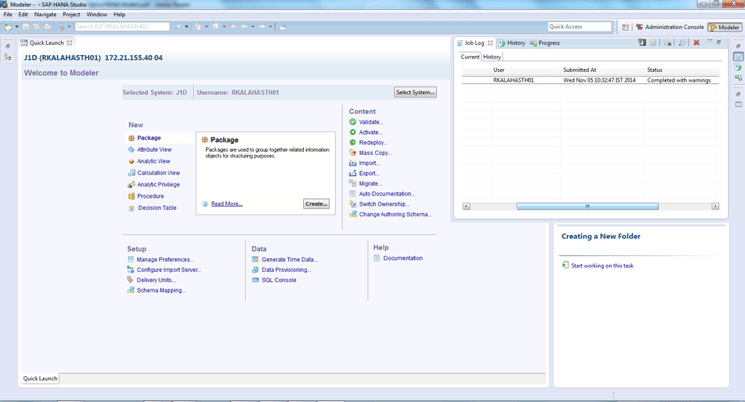Click the Back navigation arrow in toolbar

click(x=244, y=27)
